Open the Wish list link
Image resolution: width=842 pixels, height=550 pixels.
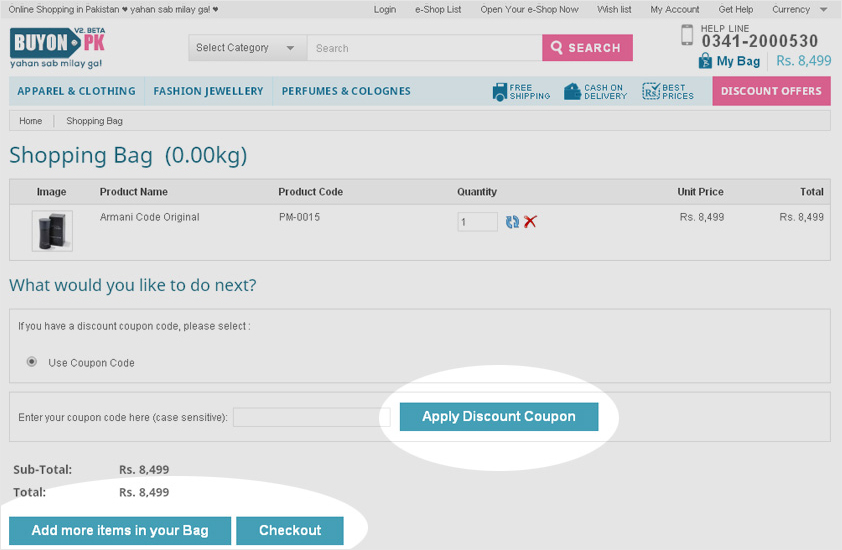pyautogui.click(x=614, y=10)
